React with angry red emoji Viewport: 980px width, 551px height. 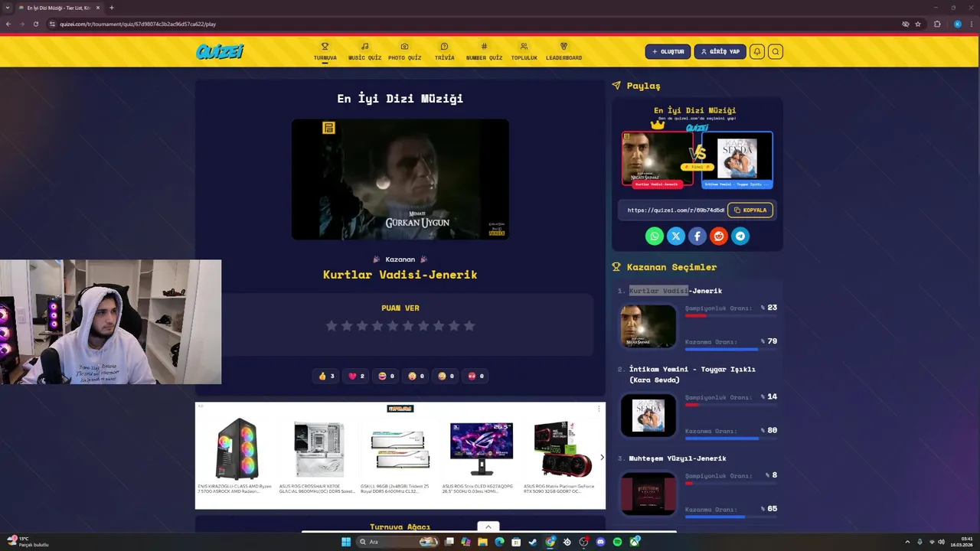point(476,376)
